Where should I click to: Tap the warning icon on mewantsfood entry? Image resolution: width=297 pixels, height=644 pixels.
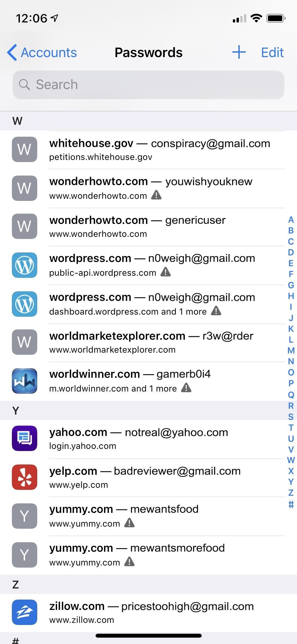129,523
